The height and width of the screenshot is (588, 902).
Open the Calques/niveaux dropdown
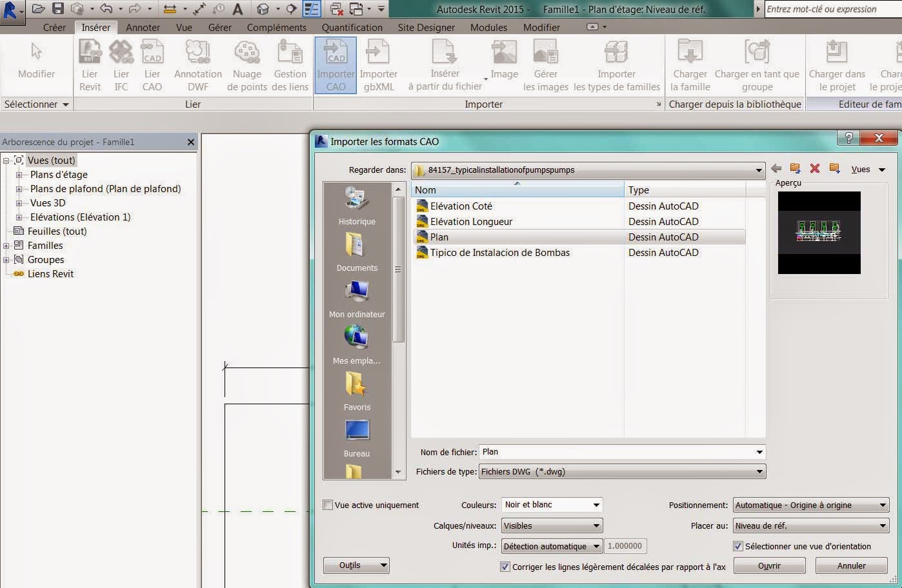click(x=552, y=525)
